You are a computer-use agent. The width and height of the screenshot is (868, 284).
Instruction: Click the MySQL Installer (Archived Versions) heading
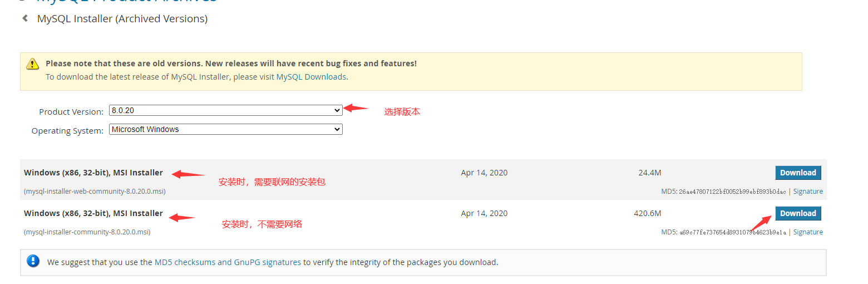point(122,19)
